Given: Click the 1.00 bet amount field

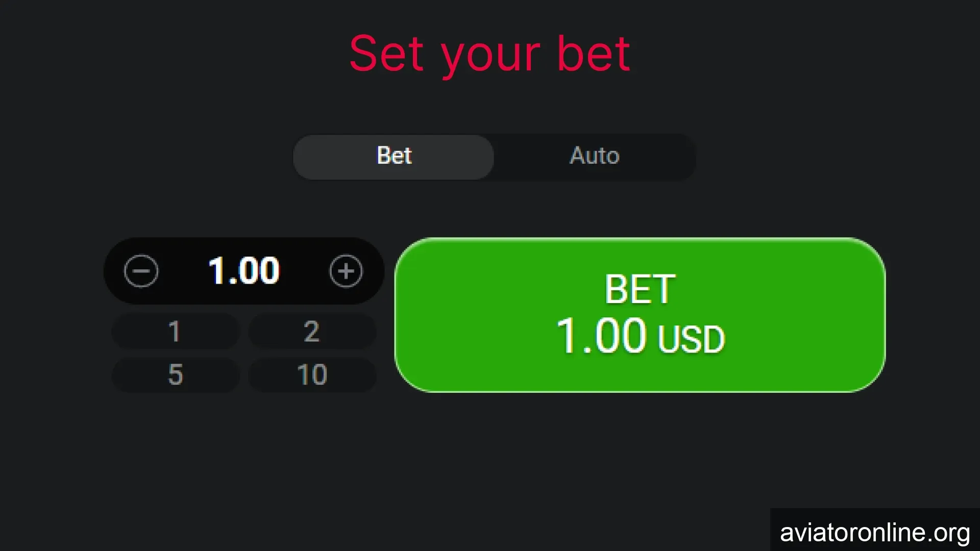Looking at the screenshot, I should pos(243,271).
